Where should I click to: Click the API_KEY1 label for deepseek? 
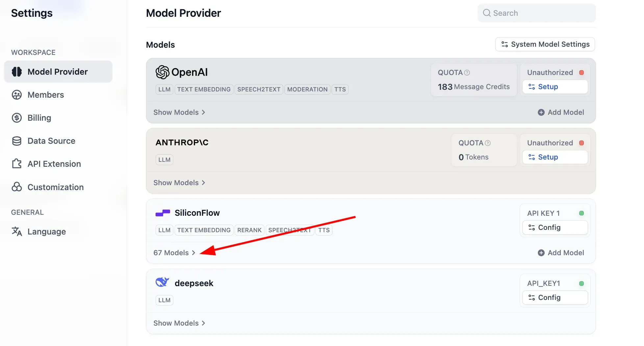[x=544, y=284]
